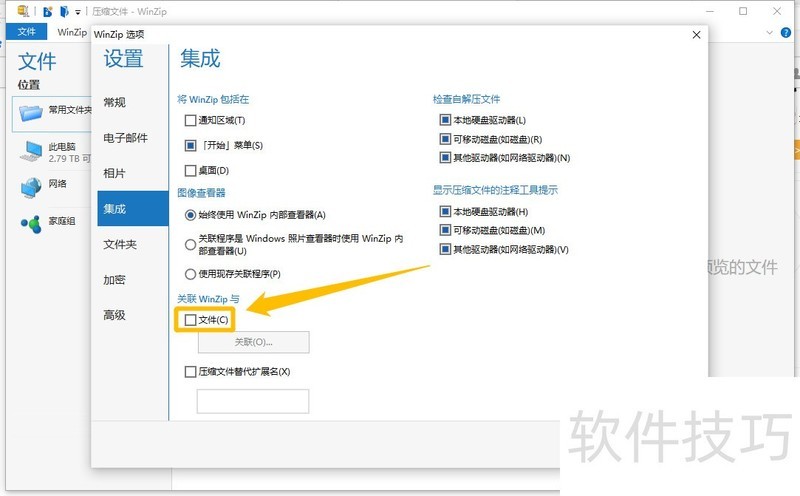Select the 集成 settings category
800x496 pixels.
[x=133, y=208]
